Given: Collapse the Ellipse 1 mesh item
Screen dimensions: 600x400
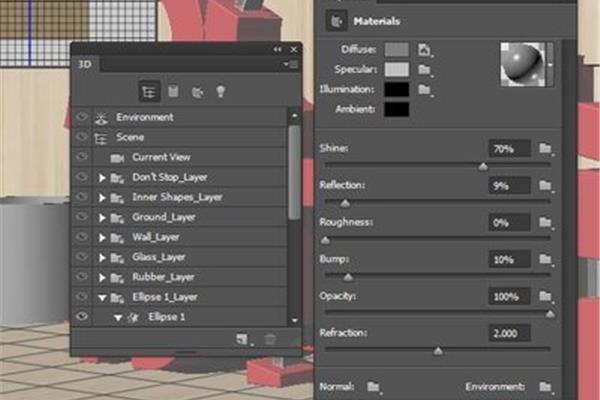Looking at the screenshot, I should [118, 317].
